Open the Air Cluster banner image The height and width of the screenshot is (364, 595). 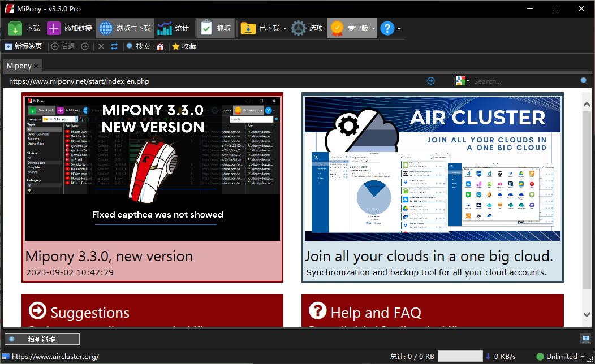click(x=433, y=168)
